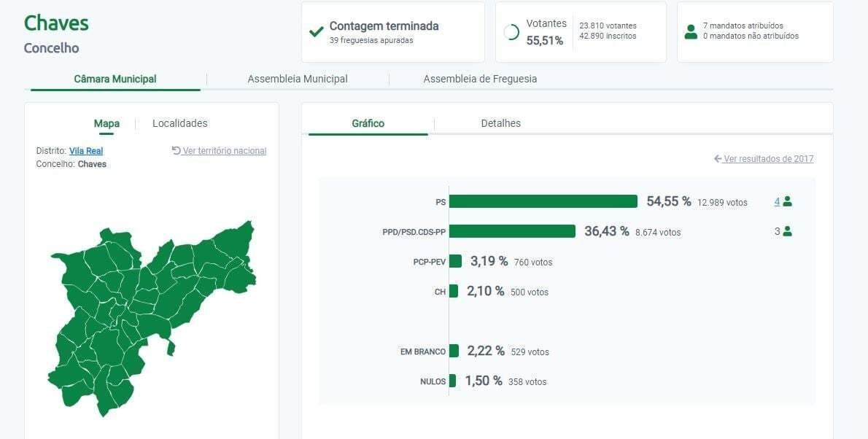Screen dimensions: 868x439
Task: Click the 39 freguesias apuradas text
Action: 371,40
